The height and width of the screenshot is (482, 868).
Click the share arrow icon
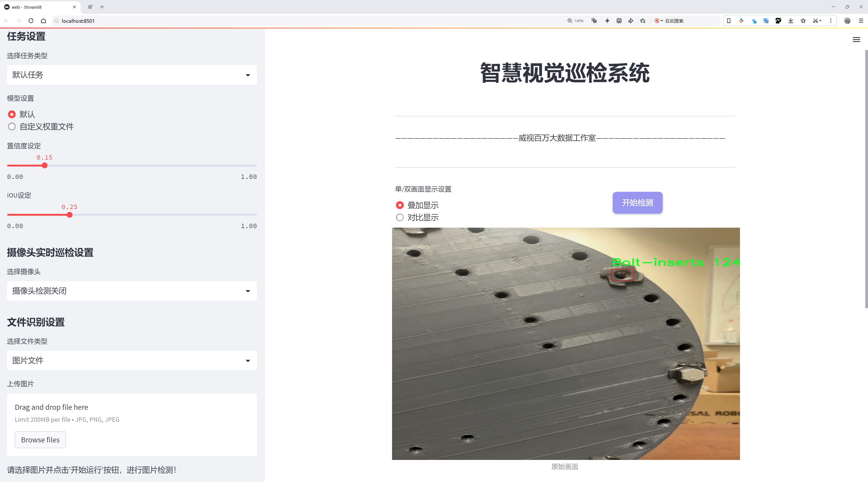point(631,20)
